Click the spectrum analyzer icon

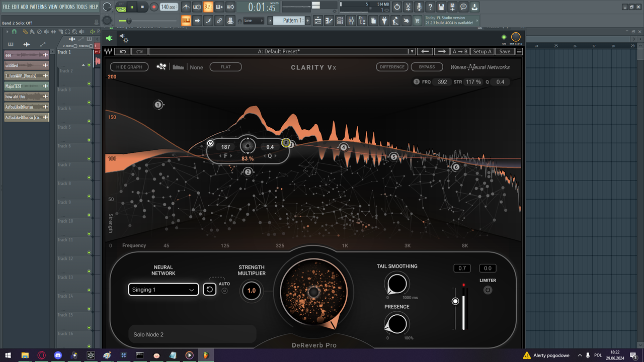(x=178, y=67)
